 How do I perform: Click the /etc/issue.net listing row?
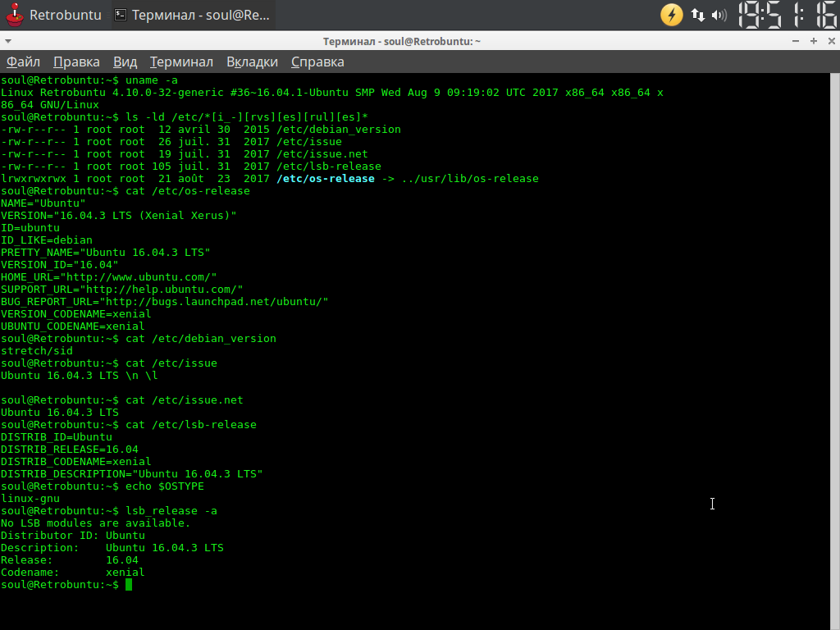185,154
